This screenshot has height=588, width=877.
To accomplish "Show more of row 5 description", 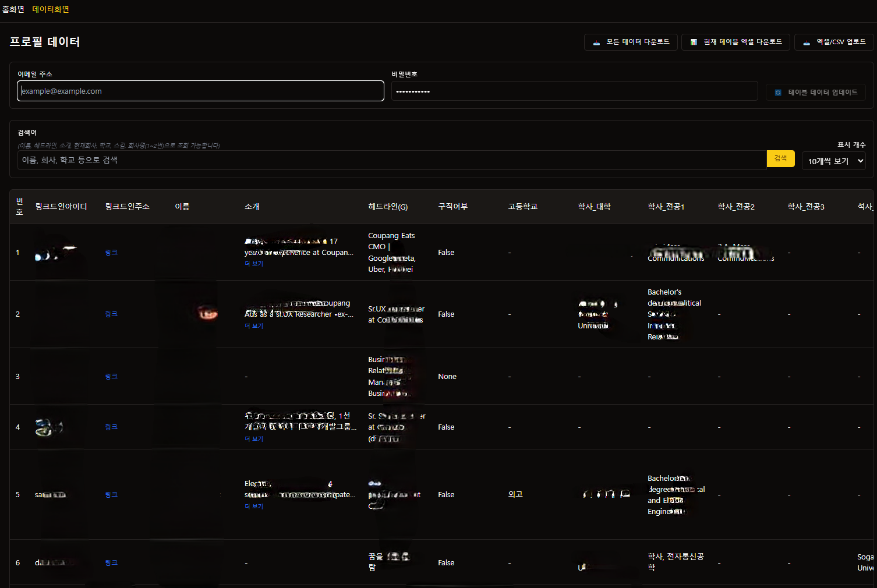I will [254, 506].
